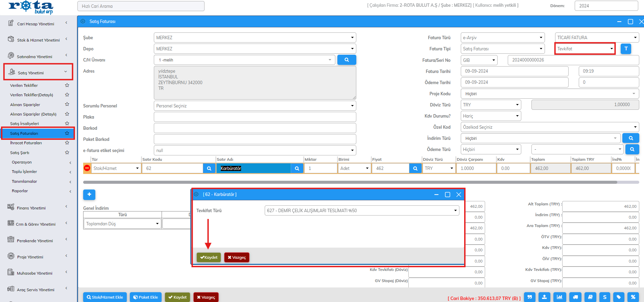Favorite Verilen Teklifler with its star
Screen dimensions: 644x302
67,85
